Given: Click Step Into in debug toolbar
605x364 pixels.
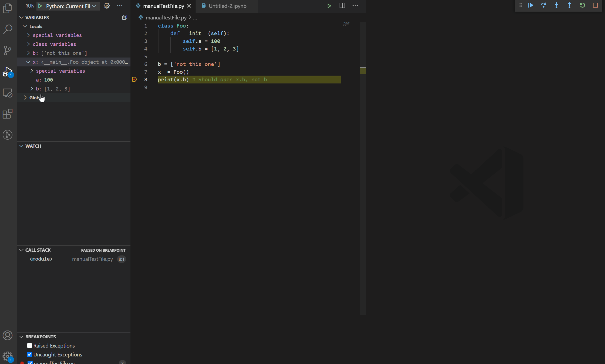Looking at the screenshot, I should coord(556,5).
